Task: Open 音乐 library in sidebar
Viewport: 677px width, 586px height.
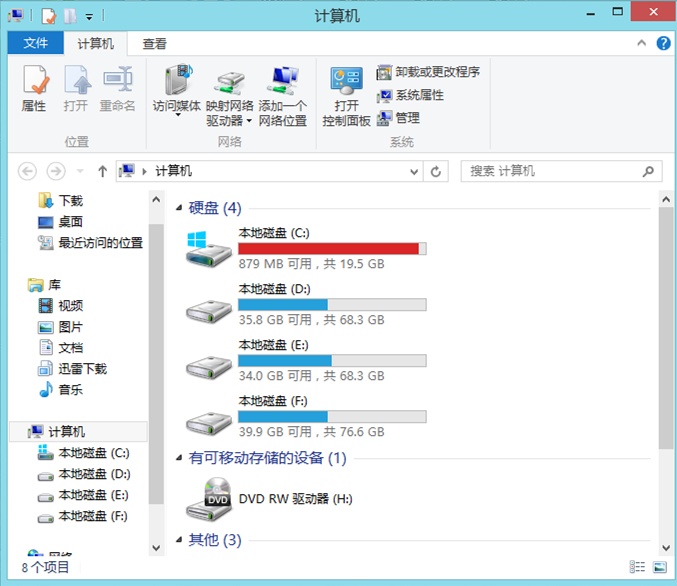Action: pos(60,390)
